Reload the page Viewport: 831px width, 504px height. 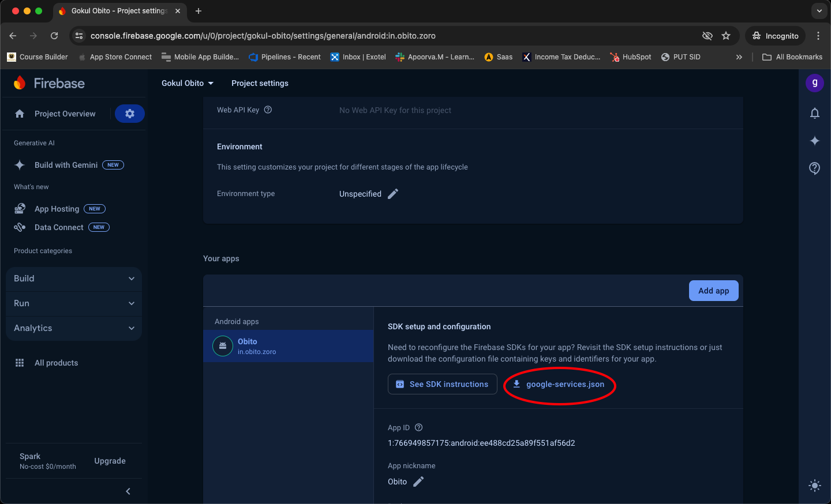click(54, 36)
